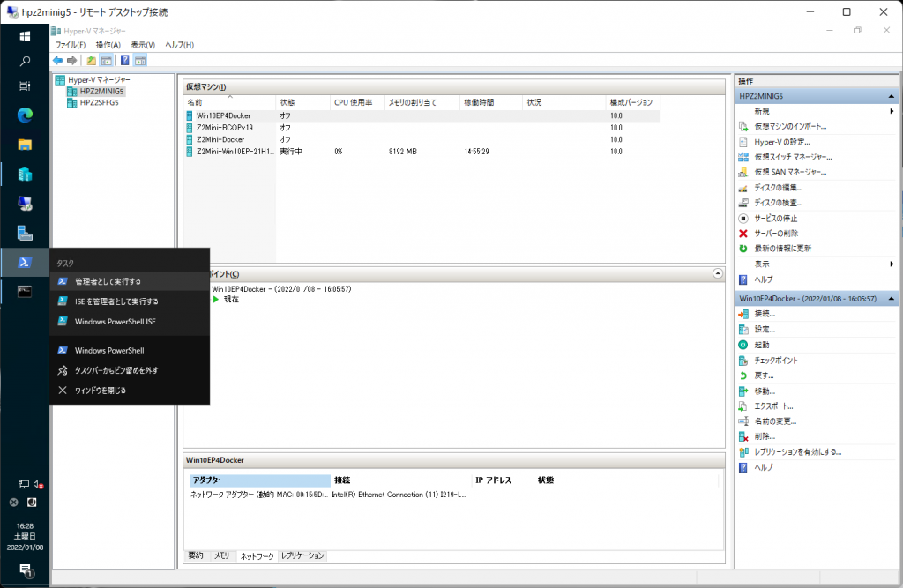Open the muted volume tray icon
Viewport: 903px width, 588px height.
(39, 484)
